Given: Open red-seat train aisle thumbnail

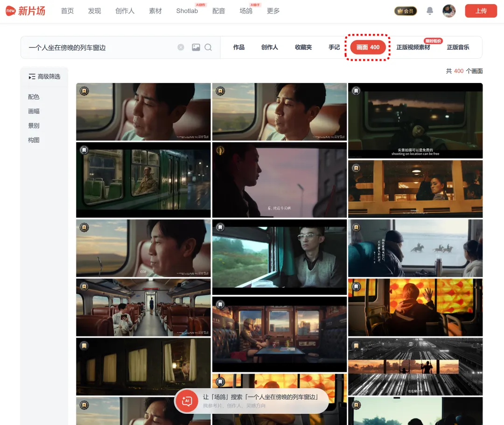Looking at the screenshot, I should (x=143, y=307).
